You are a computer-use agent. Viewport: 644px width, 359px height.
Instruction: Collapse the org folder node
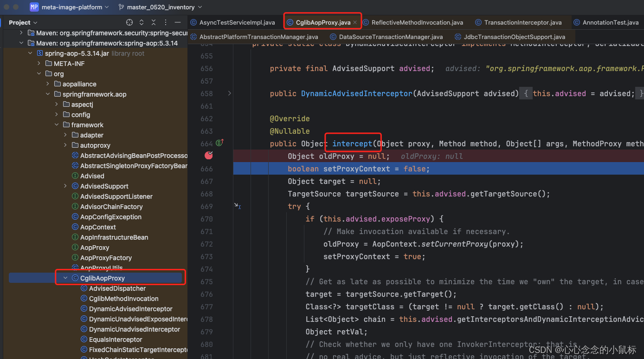(39, 74)
